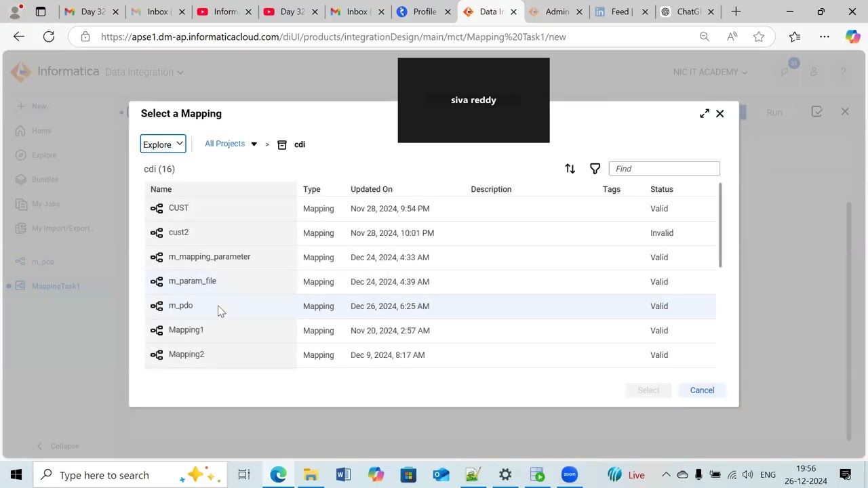Close the Select a Mapping dialog
The height and width of the screenshot is (488, 868).
click(720, 114)
